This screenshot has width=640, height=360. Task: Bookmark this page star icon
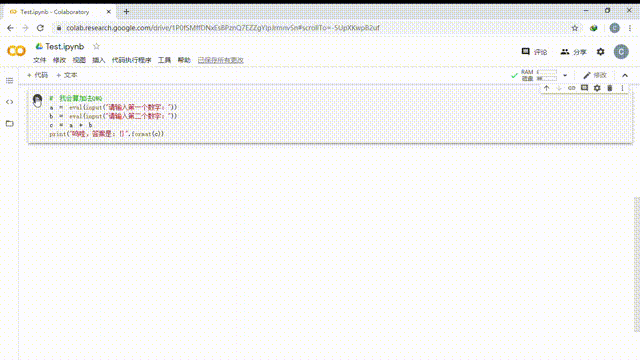(x=575, y=28)
